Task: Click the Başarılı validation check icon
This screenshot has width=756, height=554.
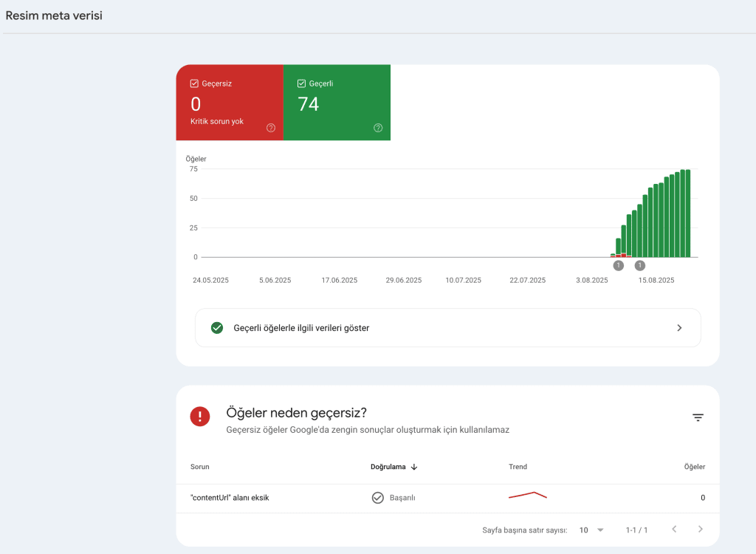Action: pos(377,498)
